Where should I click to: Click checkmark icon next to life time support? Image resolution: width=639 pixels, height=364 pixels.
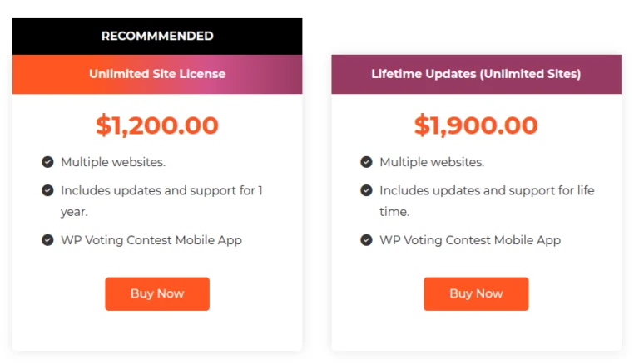click(x=366, y=190)
